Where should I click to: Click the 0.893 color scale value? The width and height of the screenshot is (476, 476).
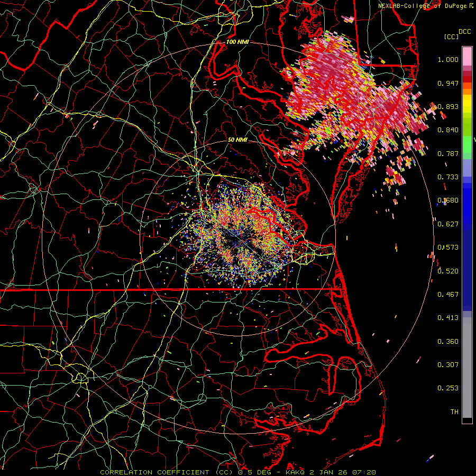[x=448, y=106]
